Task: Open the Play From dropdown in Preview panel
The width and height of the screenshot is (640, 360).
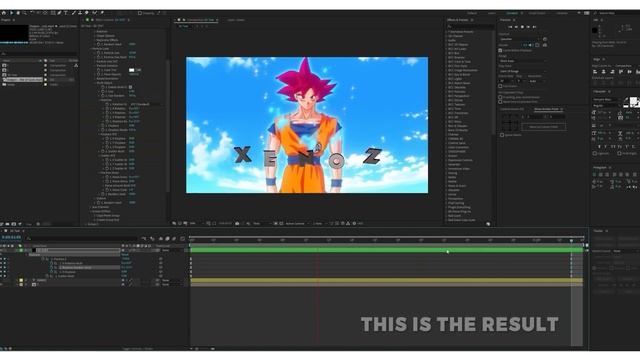Action: click(523, 71)
